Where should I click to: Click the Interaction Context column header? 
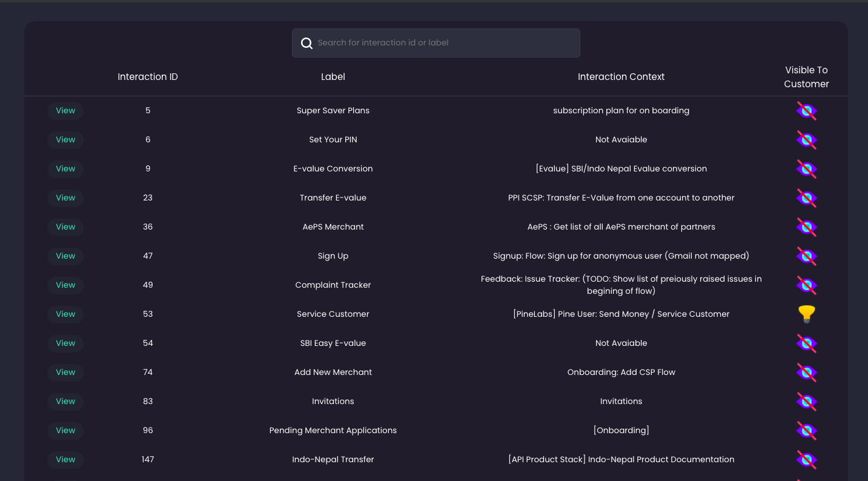pyautogui.click(x=621, y=77)
